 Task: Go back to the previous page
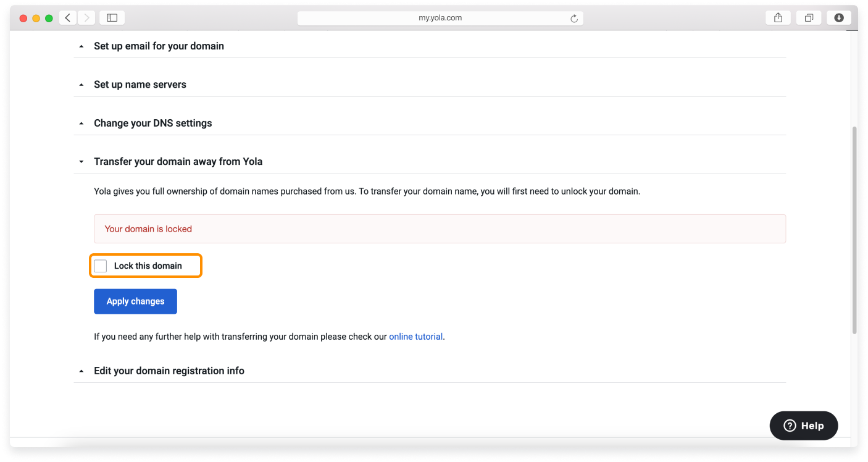[67, 17]
